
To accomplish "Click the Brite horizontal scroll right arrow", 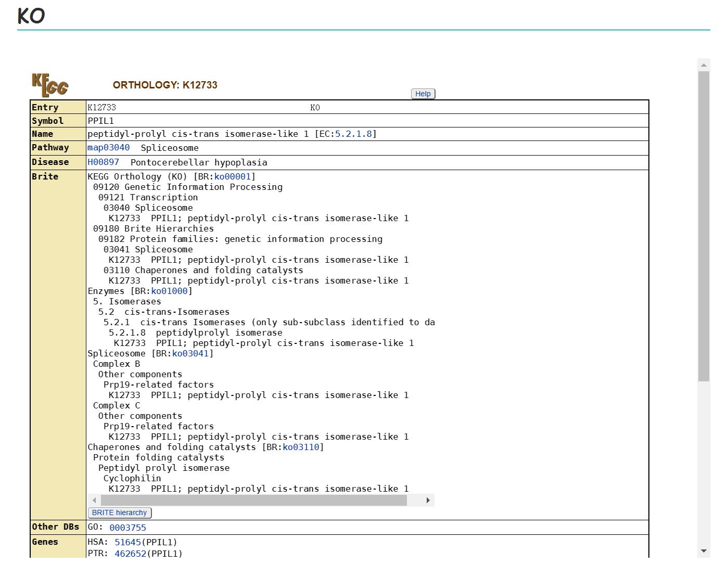I will [428, 501].
